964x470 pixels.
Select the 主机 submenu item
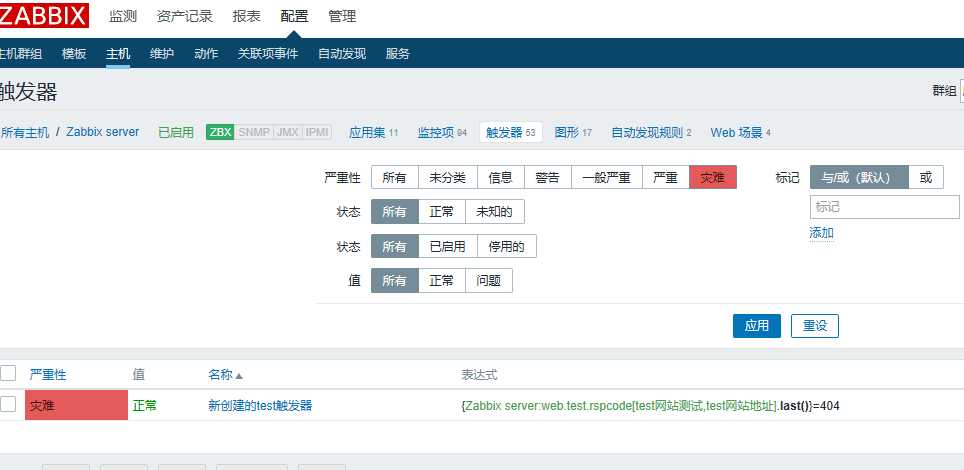pos(117,54)
